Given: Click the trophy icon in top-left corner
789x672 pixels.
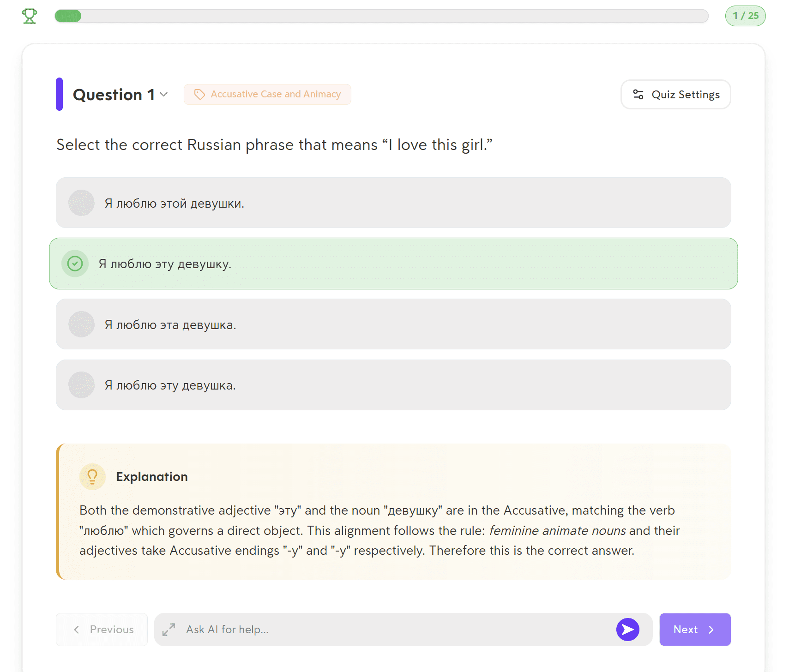Looking at the screenshot, I should click(x=29, y=16).
